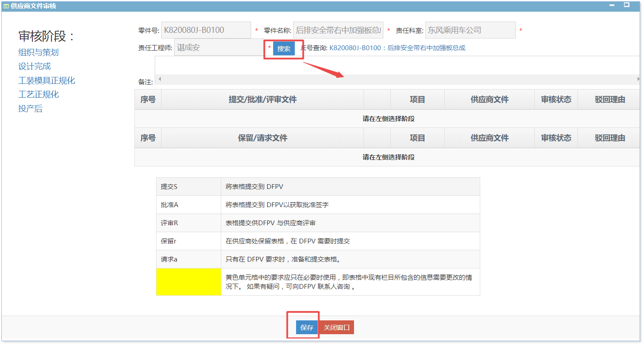Click into the 零件名称 text field
The image size is (644, 345).
(338, 30)
